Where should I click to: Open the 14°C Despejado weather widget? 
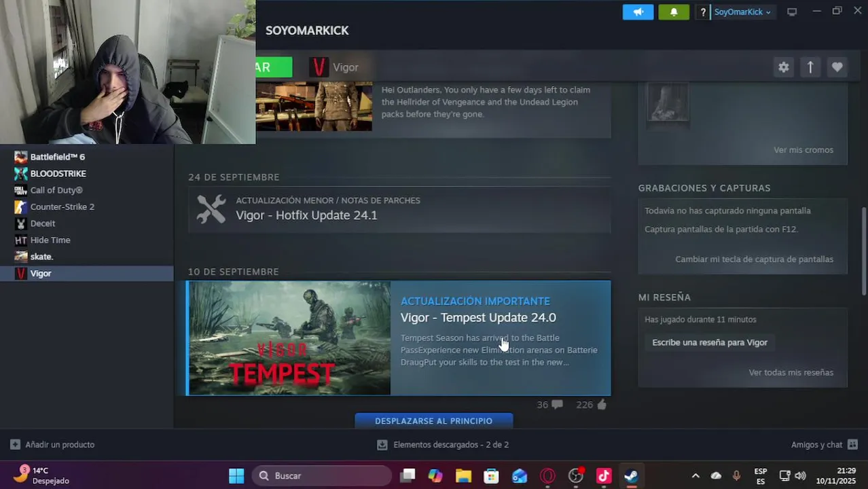click(42, 475)
